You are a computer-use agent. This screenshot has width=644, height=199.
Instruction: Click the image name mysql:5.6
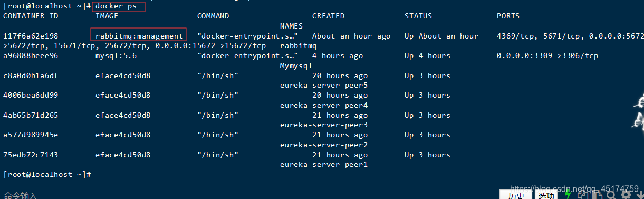pyautogui.click(x=116, y=55)
